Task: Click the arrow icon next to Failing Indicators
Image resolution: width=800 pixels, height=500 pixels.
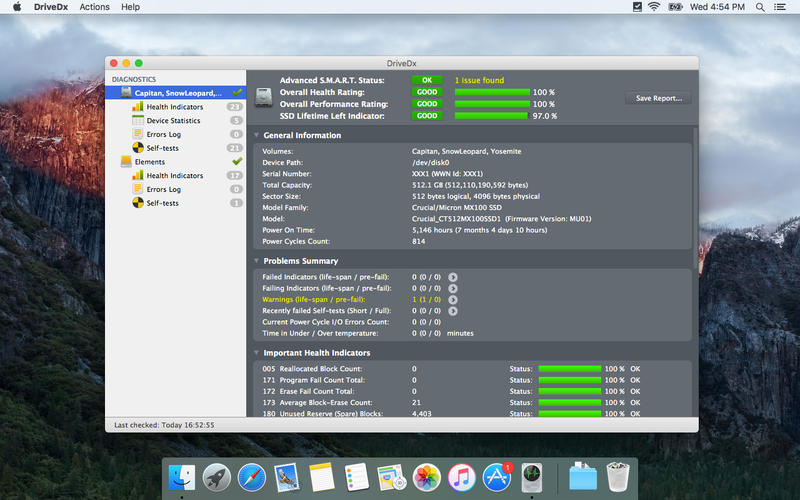Action: coord(453,288)
